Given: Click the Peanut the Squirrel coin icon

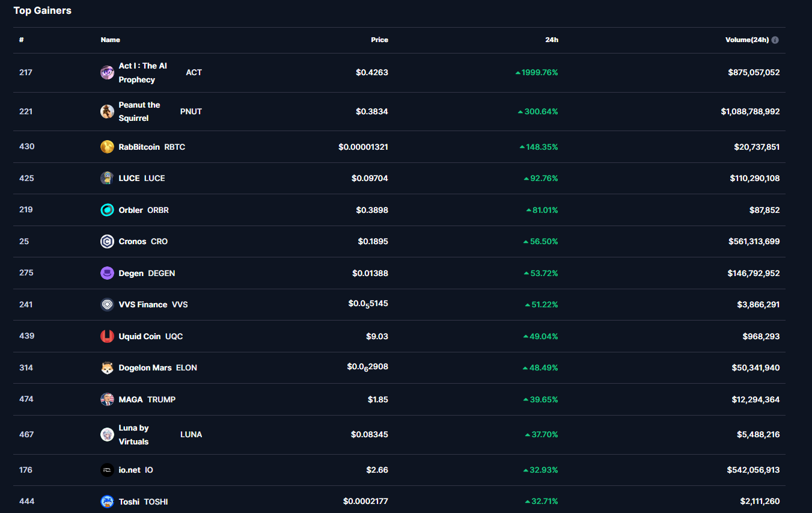Looking at the screenshot, I should click(x=107, y=111).
